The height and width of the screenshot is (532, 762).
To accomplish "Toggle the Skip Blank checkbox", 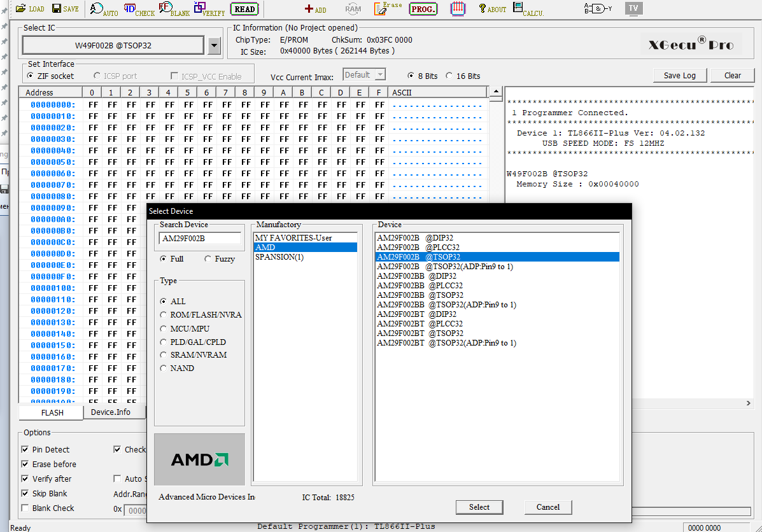I will coord(45,493).
